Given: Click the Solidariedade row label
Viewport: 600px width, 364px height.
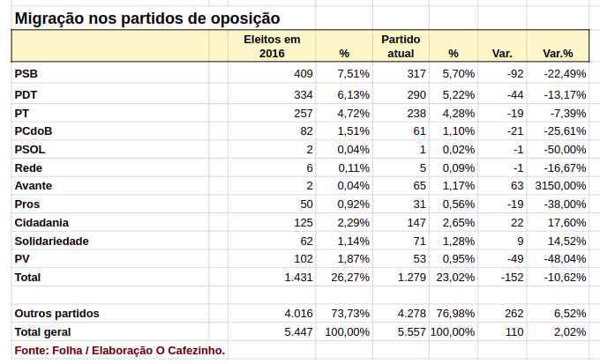Looking at the screenshot, I should (51, 241).
